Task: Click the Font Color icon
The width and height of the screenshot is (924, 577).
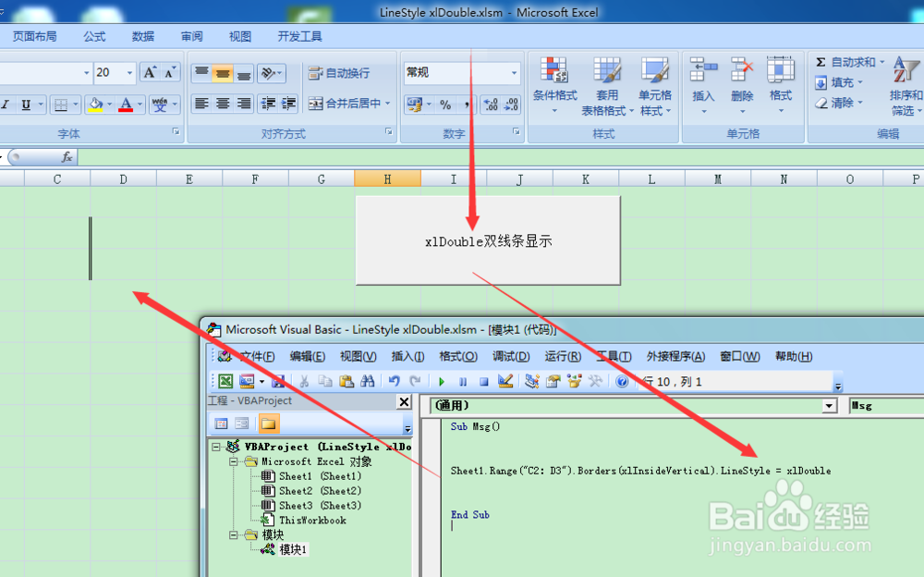Action: point(127,104)
